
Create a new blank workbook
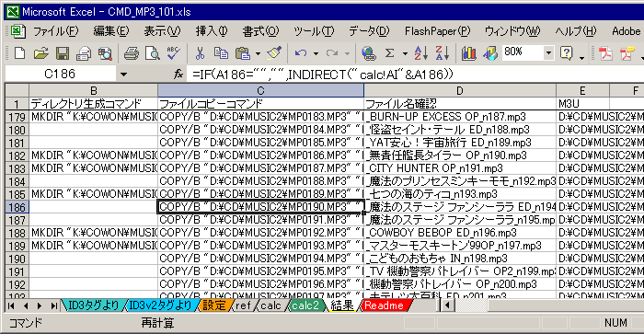tap(19, 53)
